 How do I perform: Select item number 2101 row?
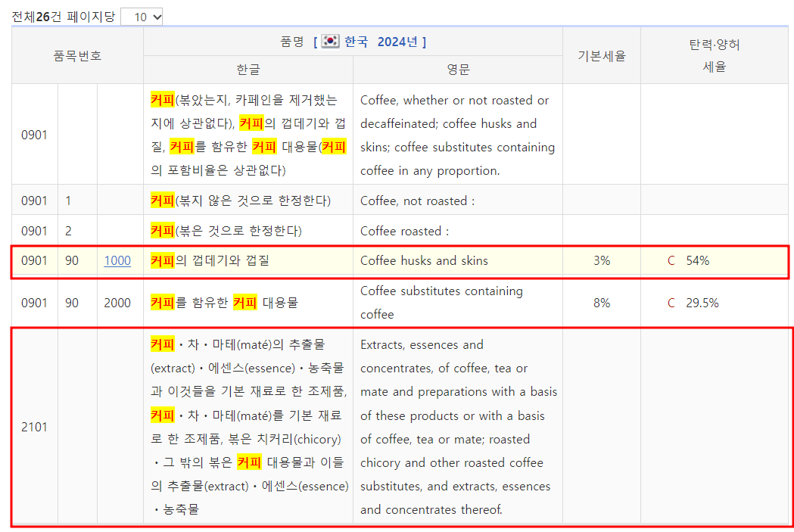coord(33,427)
